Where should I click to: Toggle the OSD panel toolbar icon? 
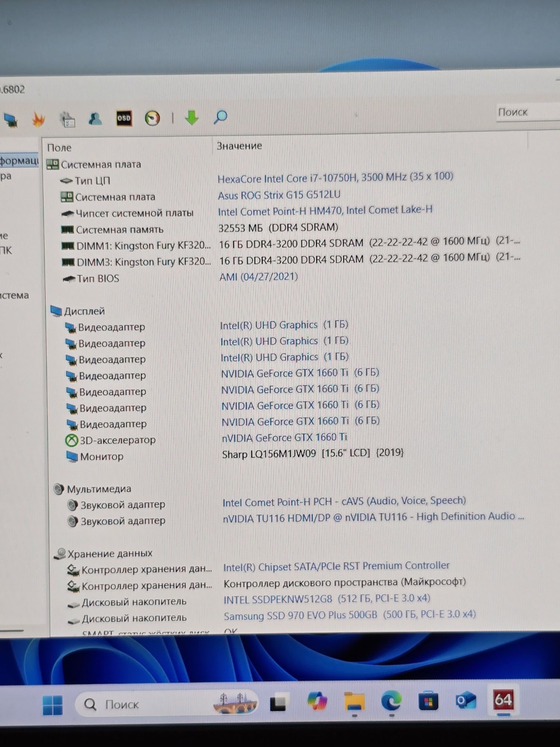[124, 118]
